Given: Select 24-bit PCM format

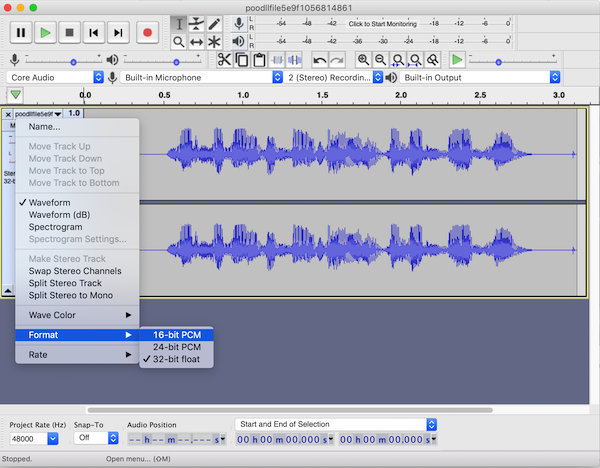Looking at the screenshot, I should coord(176,347).
